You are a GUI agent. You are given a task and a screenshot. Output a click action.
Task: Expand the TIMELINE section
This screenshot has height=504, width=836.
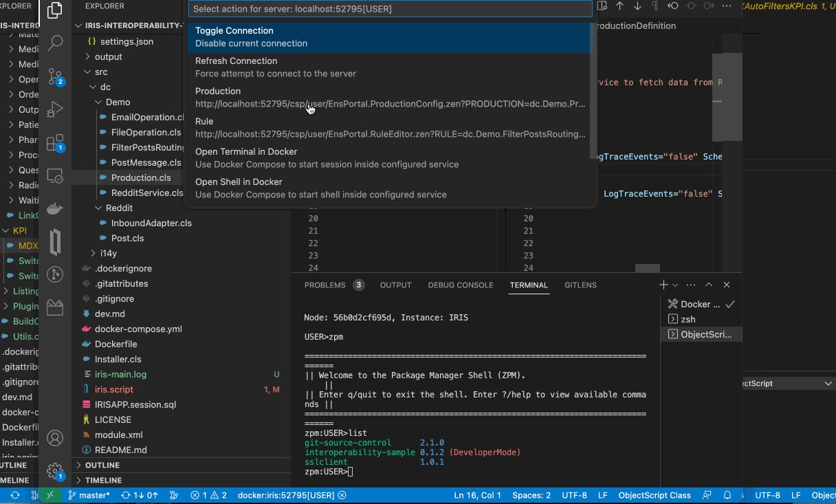pyautogui.click(x=103, y=481)
